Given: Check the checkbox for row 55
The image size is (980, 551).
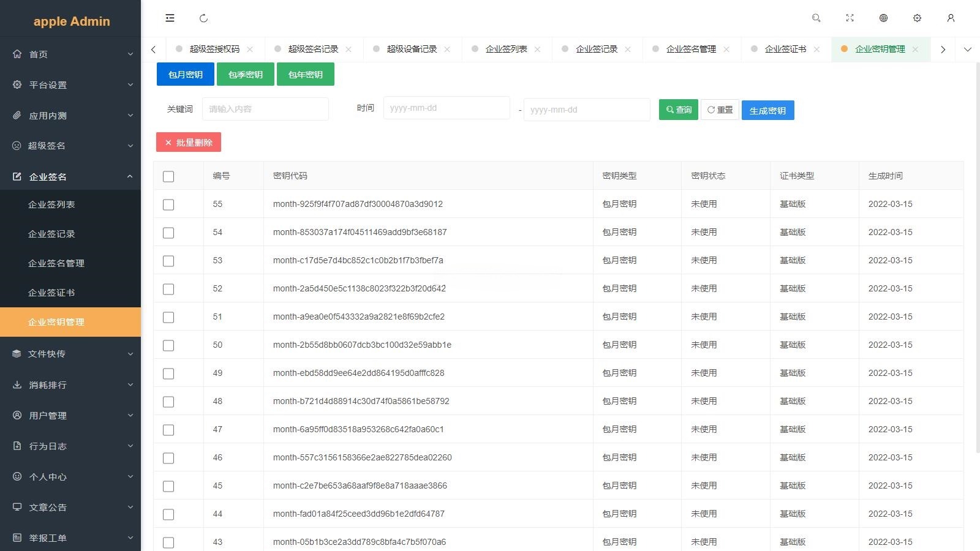Looking at the screenshot, I should (168, 204).
